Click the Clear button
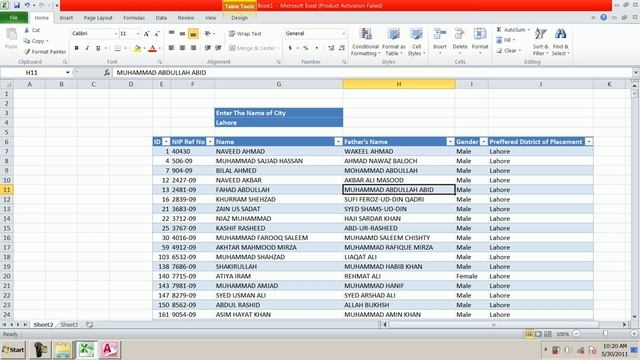 (x=509, y=51)
